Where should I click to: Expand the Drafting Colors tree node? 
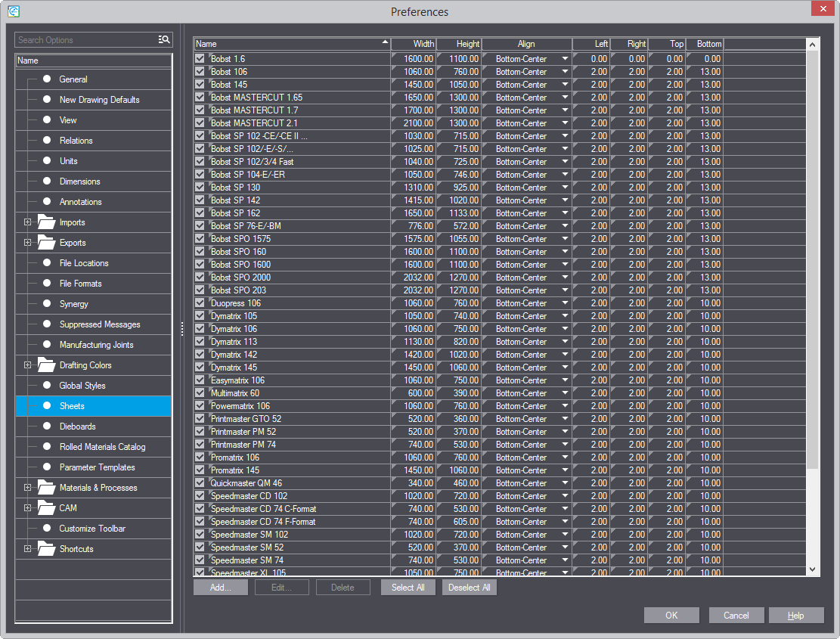[27, 365]
